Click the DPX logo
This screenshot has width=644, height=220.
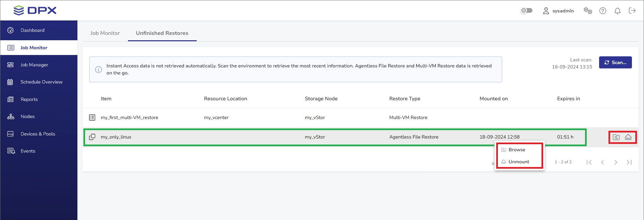[x=35, y=10]
